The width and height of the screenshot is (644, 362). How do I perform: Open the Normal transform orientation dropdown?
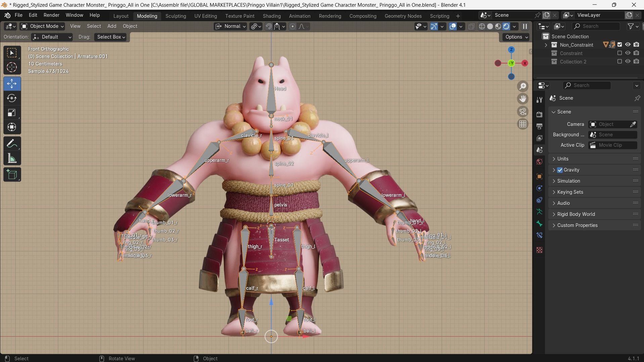coord(230,26)
